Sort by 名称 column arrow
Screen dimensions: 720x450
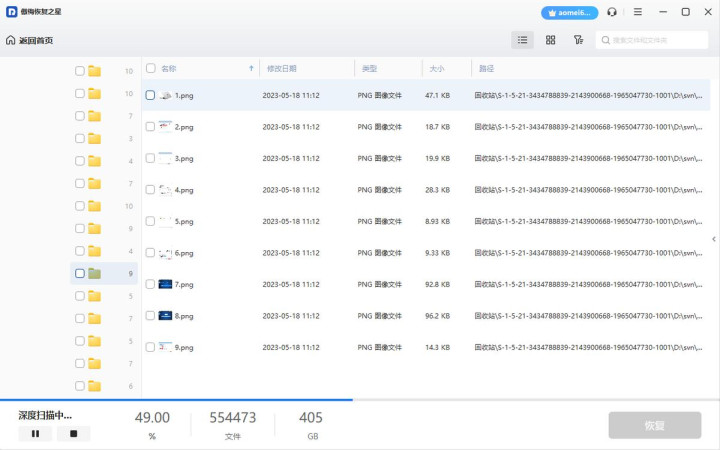pyautogui.click(x=251, y=69)
